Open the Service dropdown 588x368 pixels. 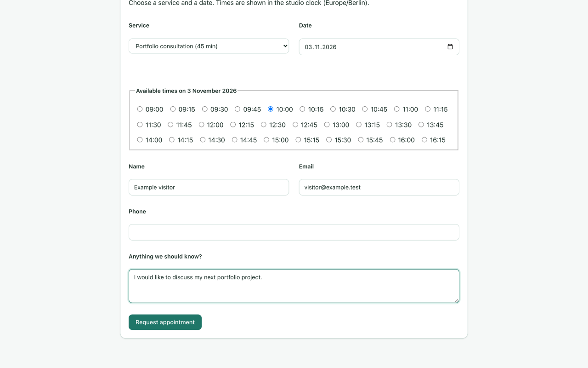pyautogui.click(x=209, y=46)
